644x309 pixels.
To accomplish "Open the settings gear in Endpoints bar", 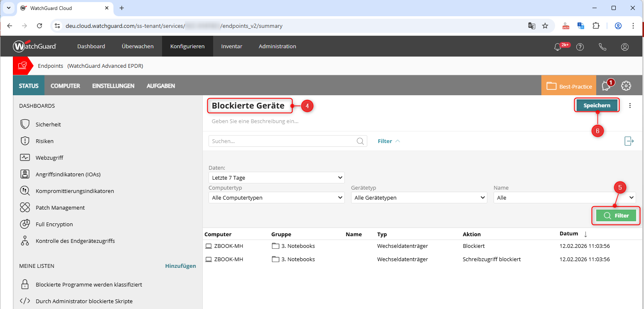I will (626, 86).
